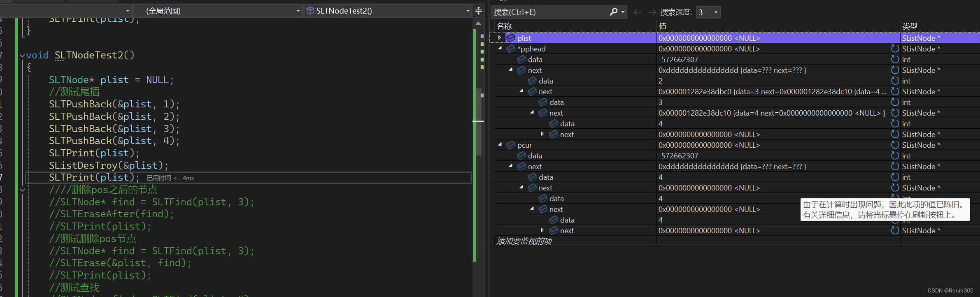
Task: Collapse the next row valued 0x000001282e38dbc0
Action: tap(521, 91)
